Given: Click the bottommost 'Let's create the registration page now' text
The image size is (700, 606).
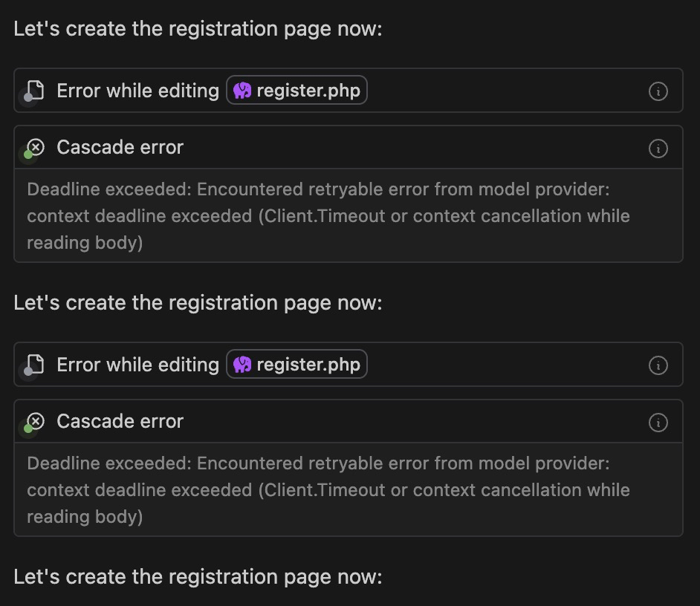Looking at the screenshot, I should tap(198, 577).
